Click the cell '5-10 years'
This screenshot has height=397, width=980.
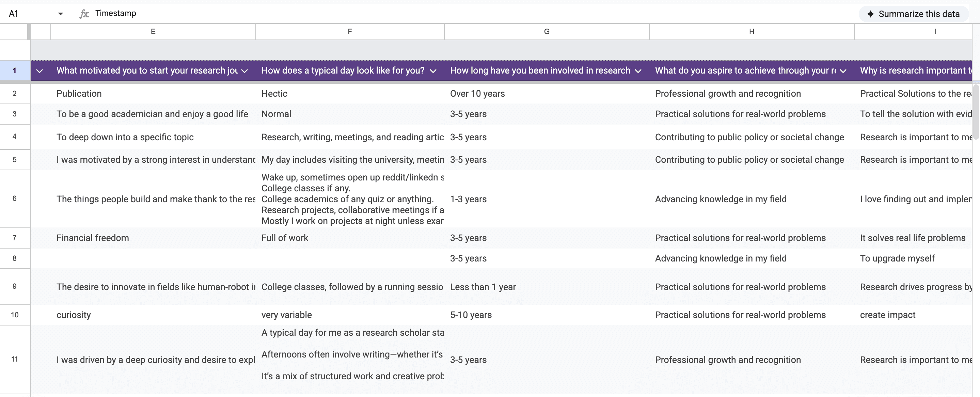tap(547, 315)
